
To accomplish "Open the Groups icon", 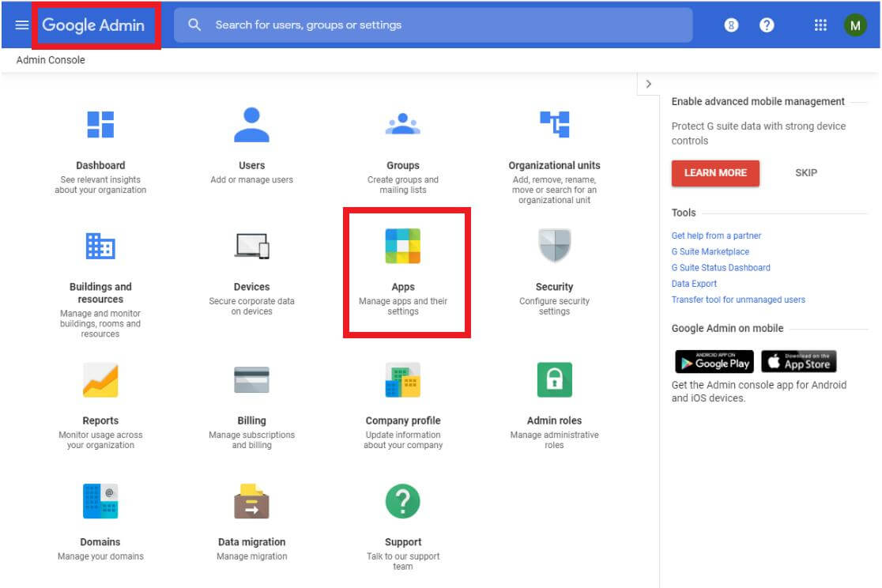I will (x=403, y=124).
